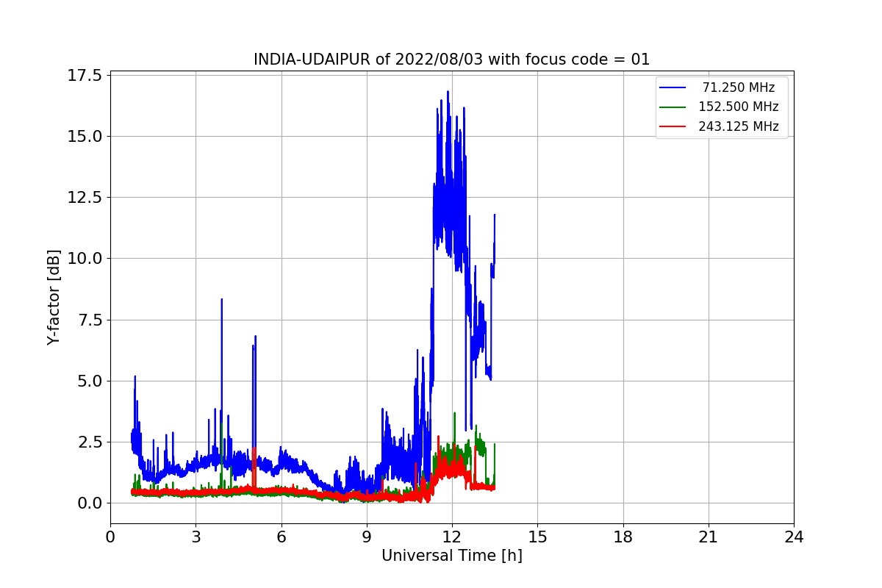Click x-axis tick label '6'
Image resolution: width=882 pixels, height=588 pixels.
(282, 537)
